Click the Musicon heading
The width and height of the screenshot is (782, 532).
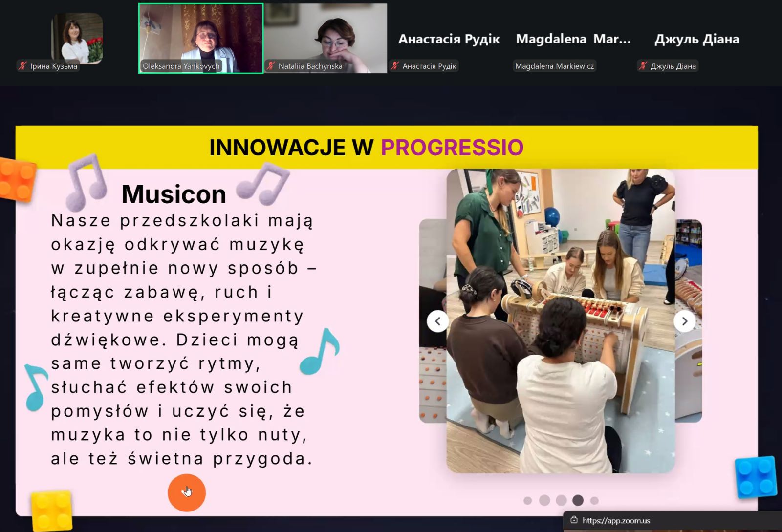pos(174,194)
